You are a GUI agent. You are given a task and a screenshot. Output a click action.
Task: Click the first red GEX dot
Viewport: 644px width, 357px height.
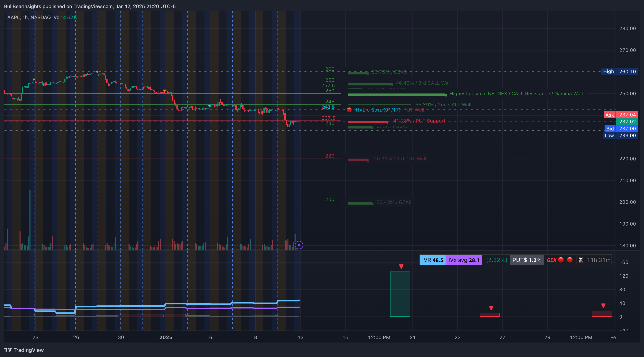click(x=561, y=260)
